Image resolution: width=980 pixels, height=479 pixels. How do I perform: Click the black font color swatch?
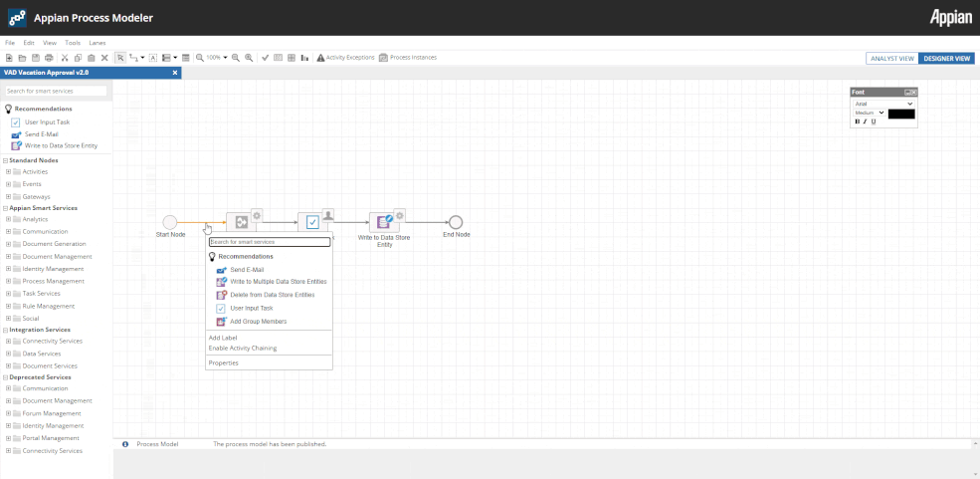[x=900, y=114]
